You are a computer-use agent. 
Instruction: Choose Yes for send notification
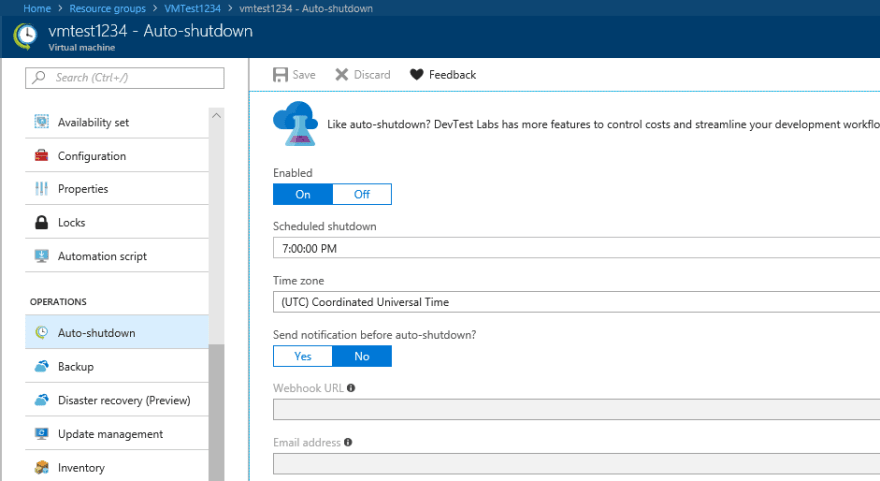(303, 356)
